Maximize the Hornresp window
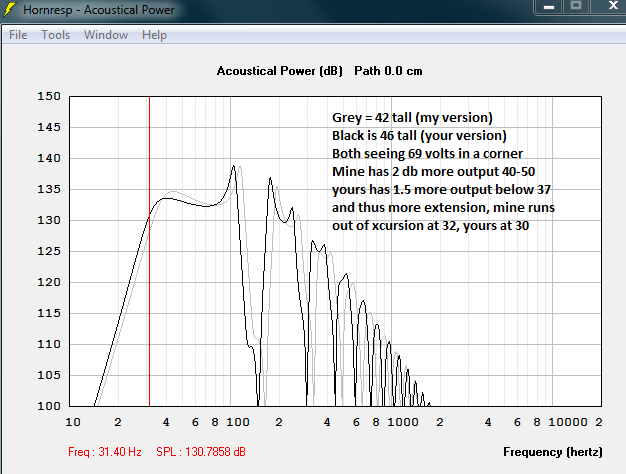The height and width of the screenshot is (474, 626). pyautogui.click(x=576, y=7)
